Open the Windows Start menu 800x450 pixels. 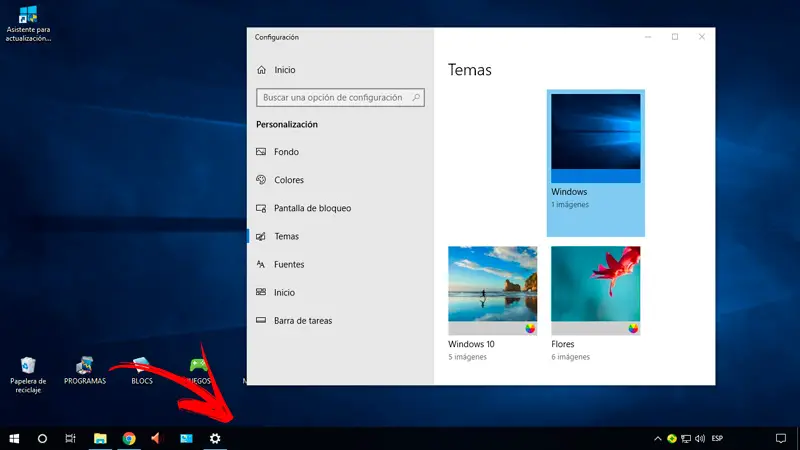tap(14, 438)
